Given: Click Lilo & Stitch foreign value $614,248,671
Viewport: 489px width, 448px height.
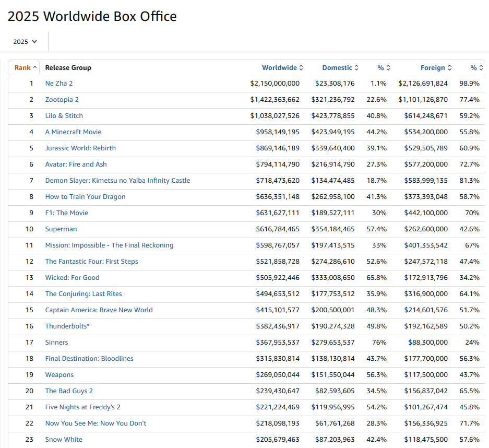Looking at the screenshot, I should [x=426, y=116].
